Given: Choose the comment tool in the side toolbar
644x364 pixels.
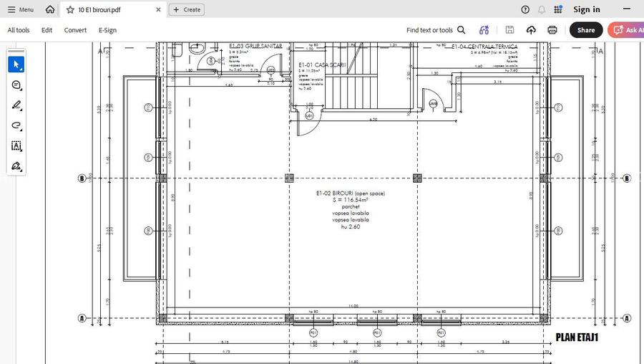Looking at the screenshot, I should click(16, 85).
